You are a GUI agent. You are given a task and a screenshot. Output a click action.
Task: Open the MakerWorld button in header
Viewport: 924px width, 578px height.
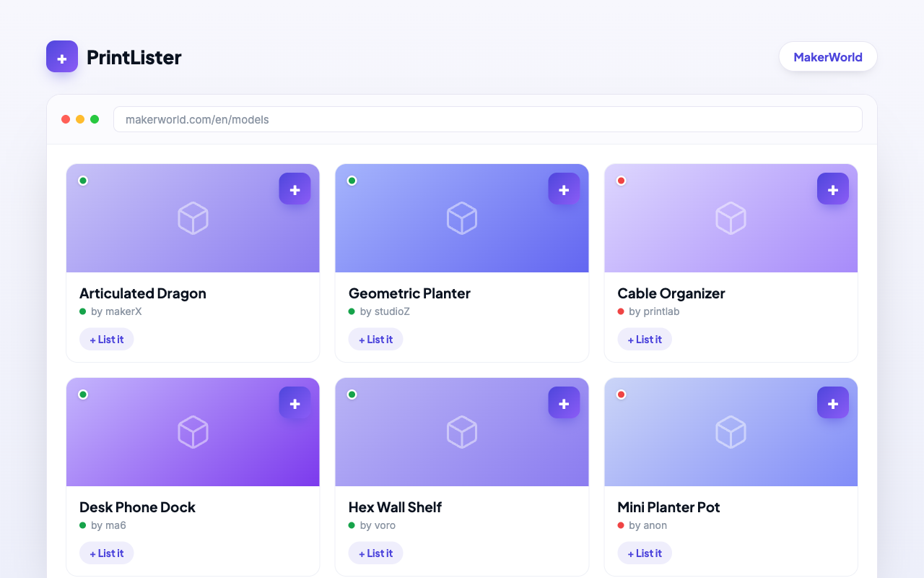(828, 56)
